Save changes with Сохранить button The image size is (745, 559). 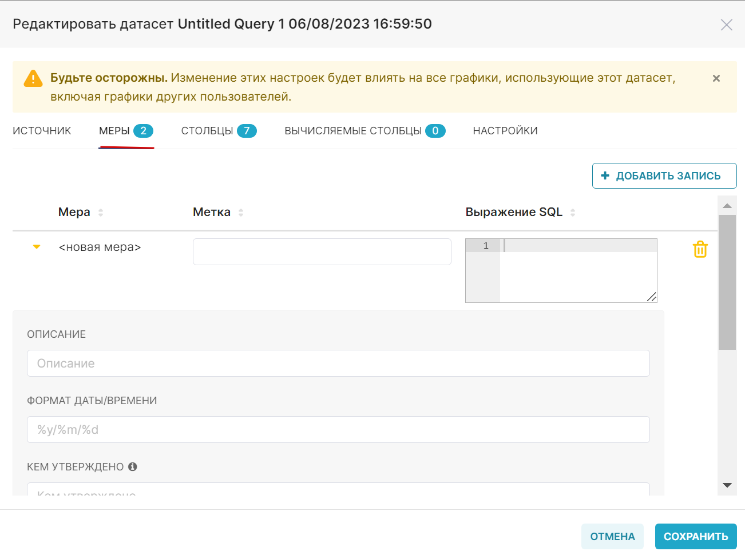pos(696,536)
